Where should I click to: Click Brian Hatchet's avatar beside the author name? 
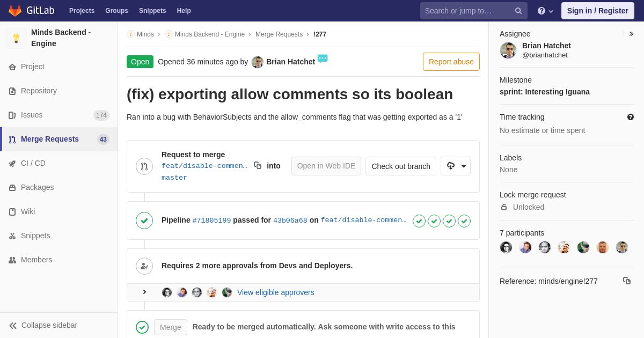tap(258, 62)
